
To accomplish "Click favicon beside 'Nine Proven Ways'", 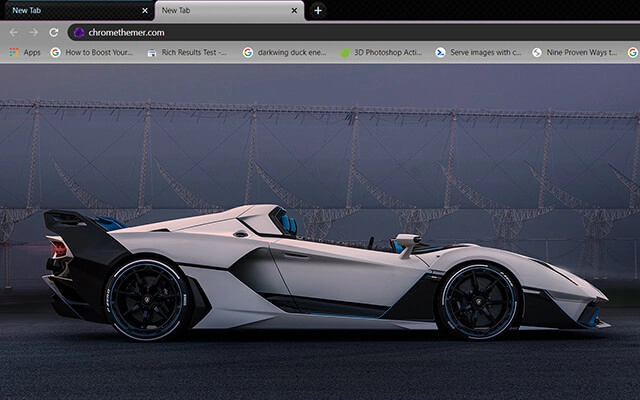I will click(537, 52).
